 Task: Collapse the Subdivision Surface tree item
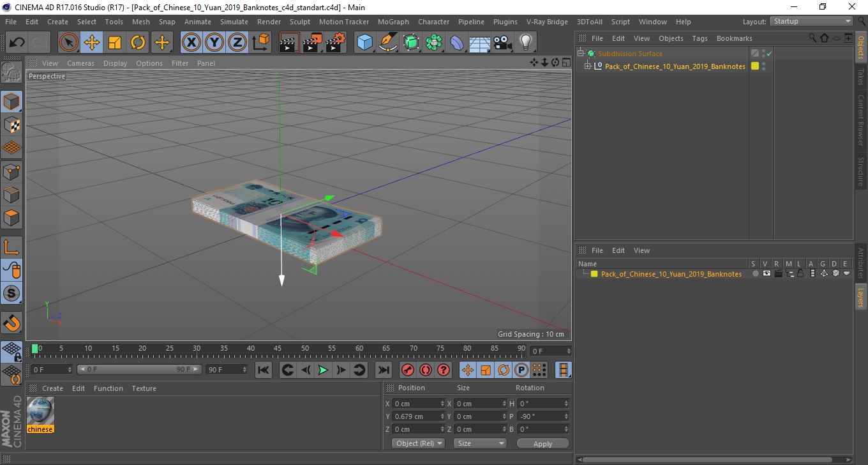(x=581, y=54)
